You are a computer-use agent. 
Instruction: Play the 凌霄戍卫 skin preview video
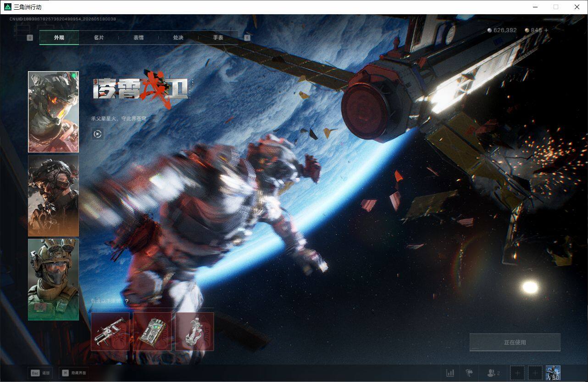pyautogui.click(x=97, y=134)
